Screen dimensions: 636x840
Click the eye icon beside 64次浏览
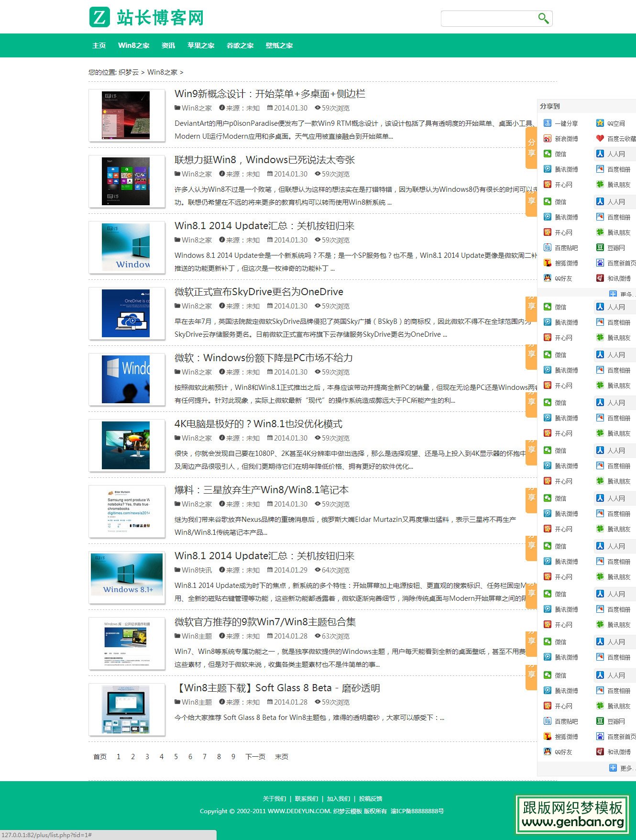(318, 570)
